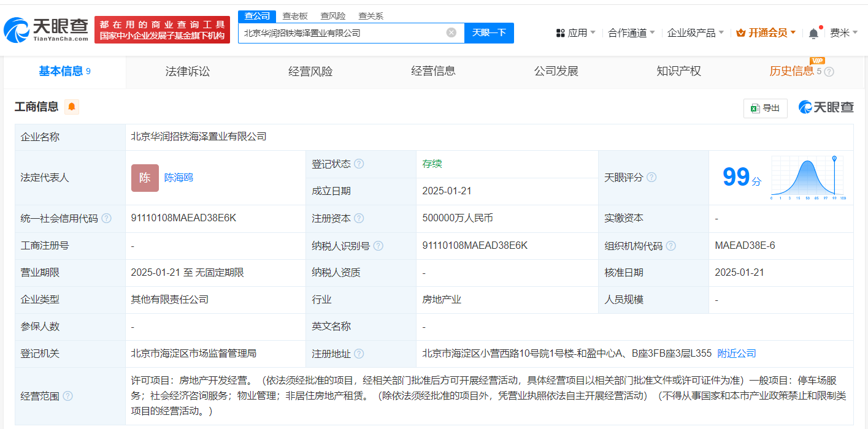
Task: Click the notification bell in header
Action: pos(813,33)
